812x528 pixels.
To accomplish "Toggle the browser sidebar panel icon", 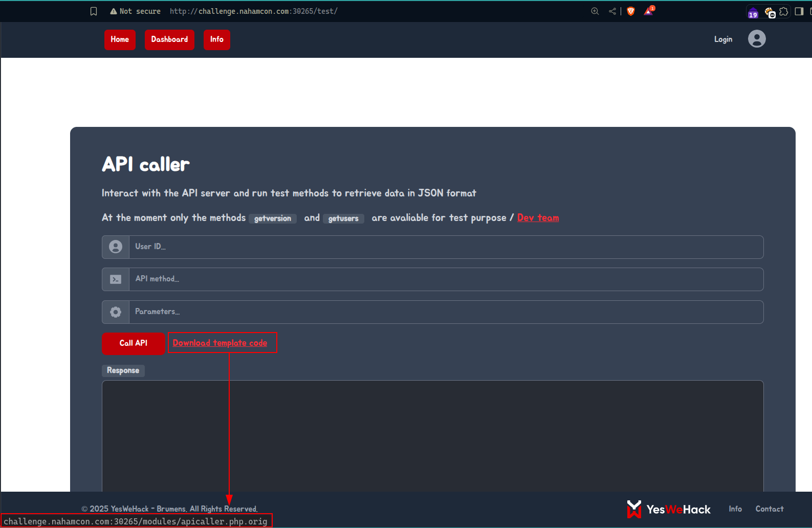I will click(x=799, y=11).
